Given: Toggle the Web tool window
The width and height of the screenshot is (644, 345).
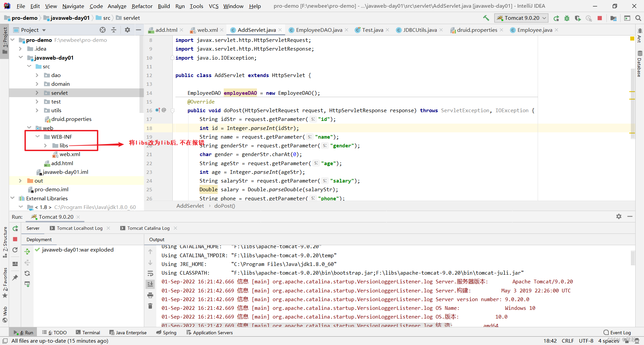Looking at the screenshot, I should (x=5, y=314).
